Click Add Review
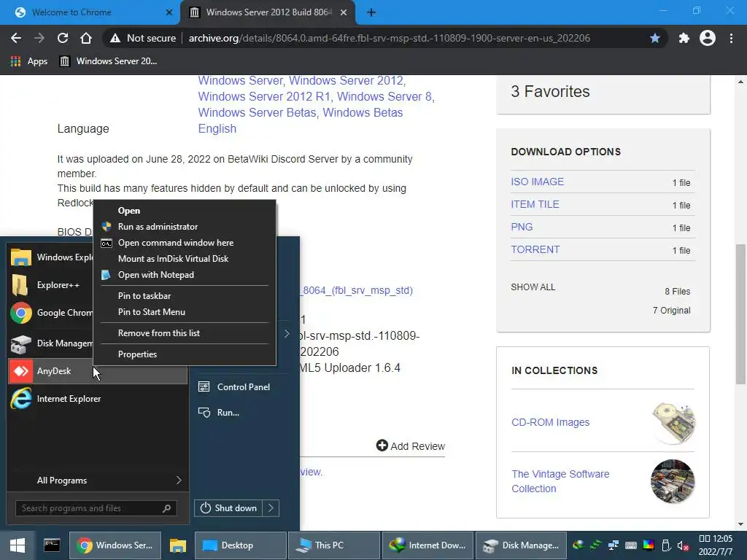The width and height of the screenshot is (747, 560). [x=410, y=446]
